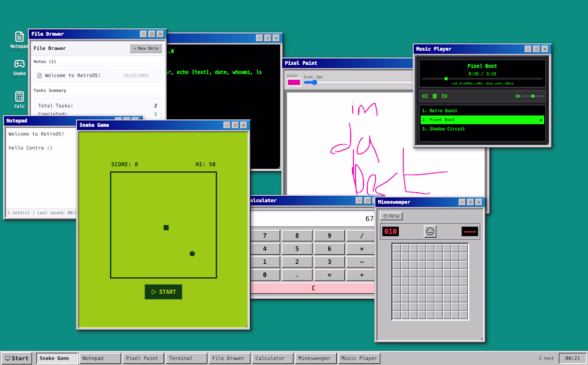Click the Minesweeper smiley face reset button

pos(430,231)
